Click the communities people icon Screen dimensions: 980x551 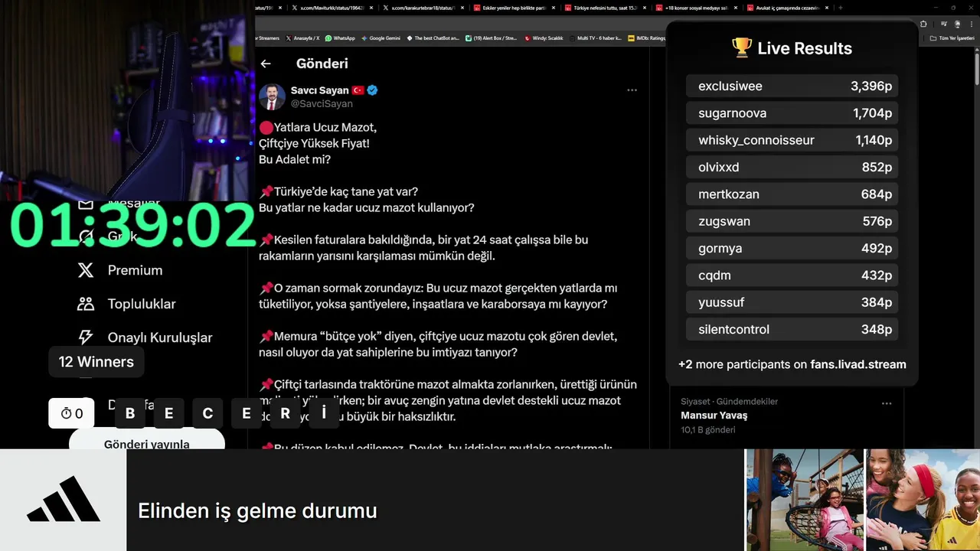[86, 304]
